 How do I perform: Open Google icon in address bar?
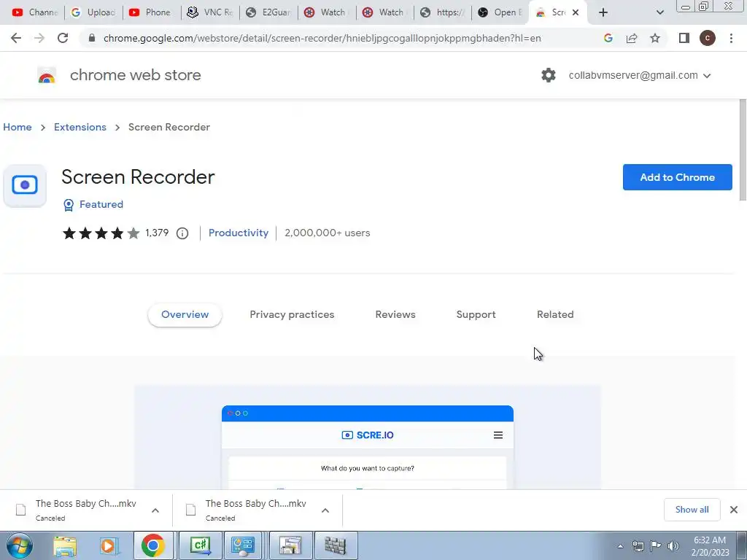(608, 38)
